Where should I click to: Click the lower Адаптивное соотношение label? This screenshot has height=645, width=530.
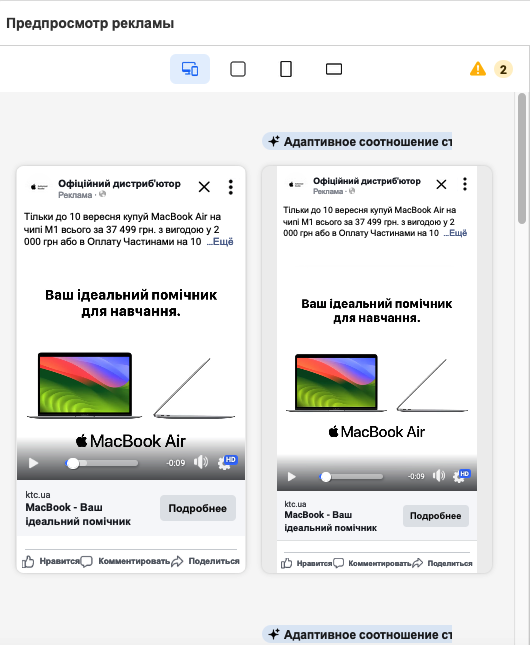coord(357,634)
